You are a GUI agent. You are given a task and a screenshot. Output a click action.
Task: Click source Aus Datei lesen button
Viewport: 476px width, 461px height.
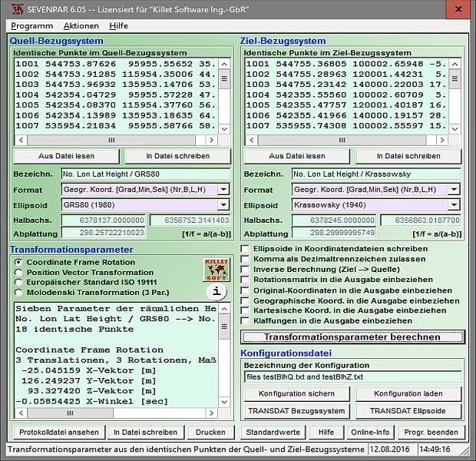click(67, 156)
